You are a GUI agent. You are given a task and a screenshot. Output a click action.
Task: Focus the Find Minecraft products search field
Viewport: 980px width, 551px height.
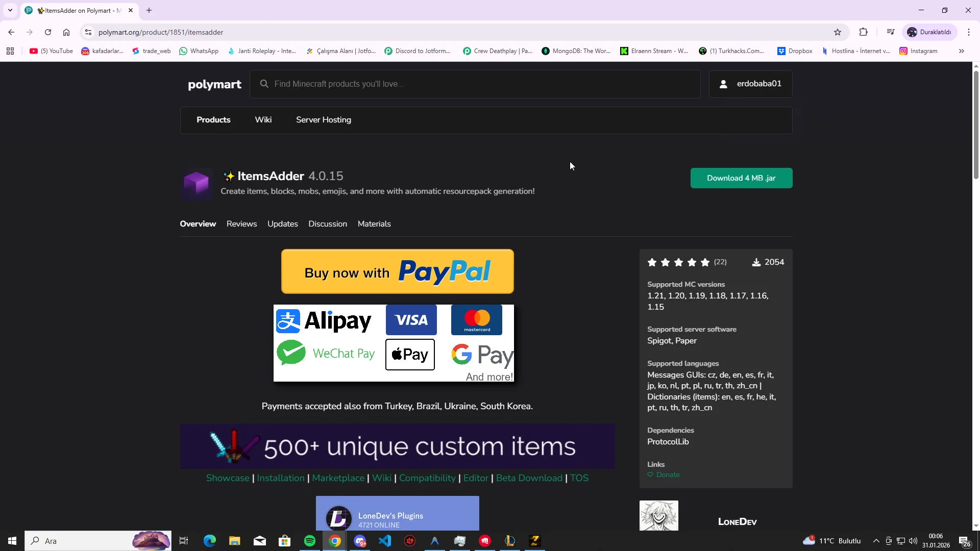point(475,84)
